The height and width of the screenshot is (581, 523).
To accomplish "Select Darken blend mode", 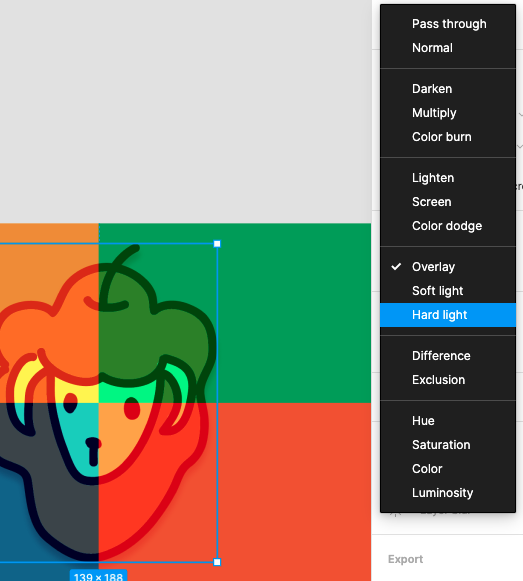I will click(x=448, y=89).
